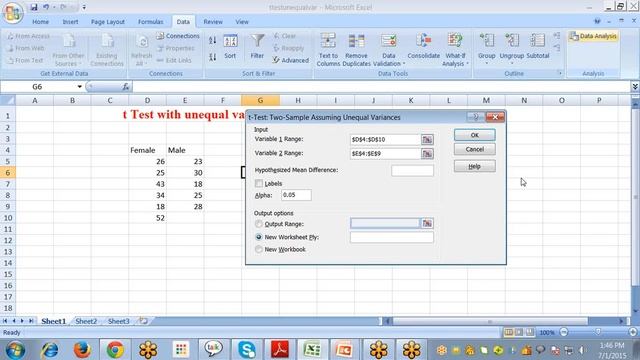
Task: Open the Sort dialog from ribbon
Action: point(230,47)
